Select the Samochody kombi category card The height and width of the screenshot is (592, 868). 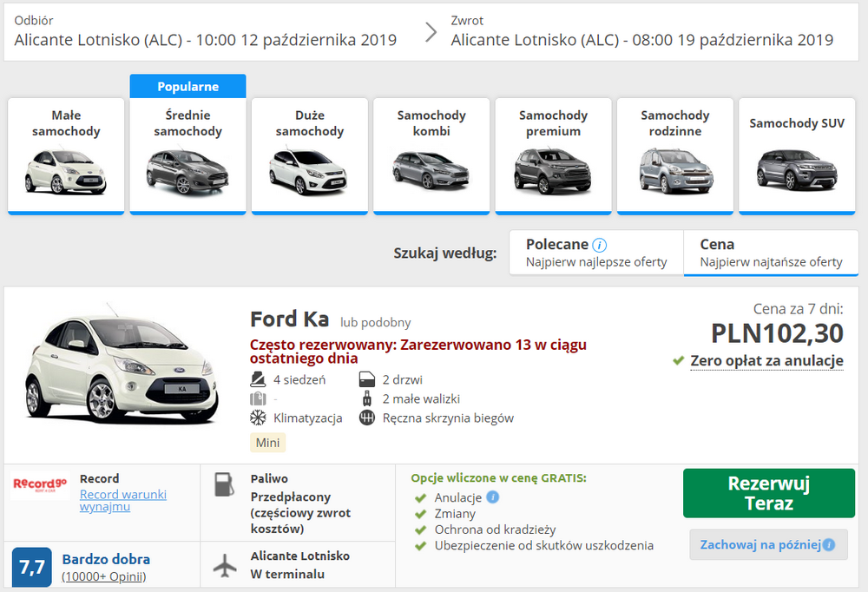[431, 155]
